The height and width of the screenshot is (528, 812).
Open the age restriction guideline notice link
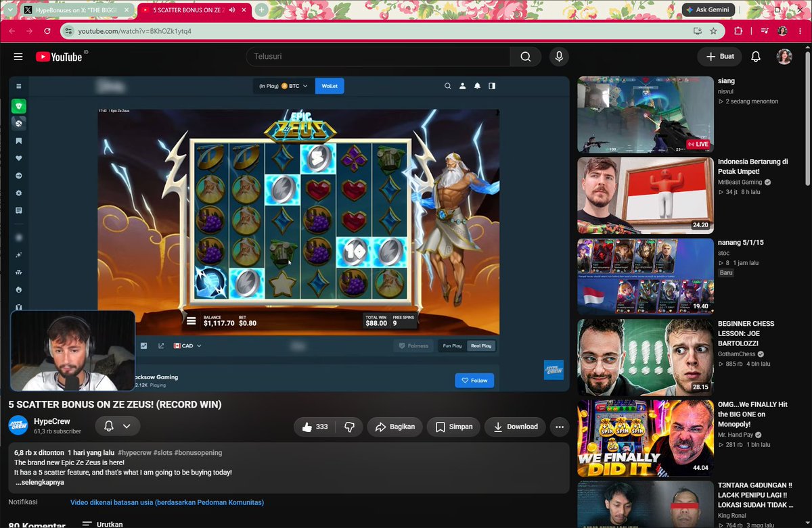coord(167,502)
